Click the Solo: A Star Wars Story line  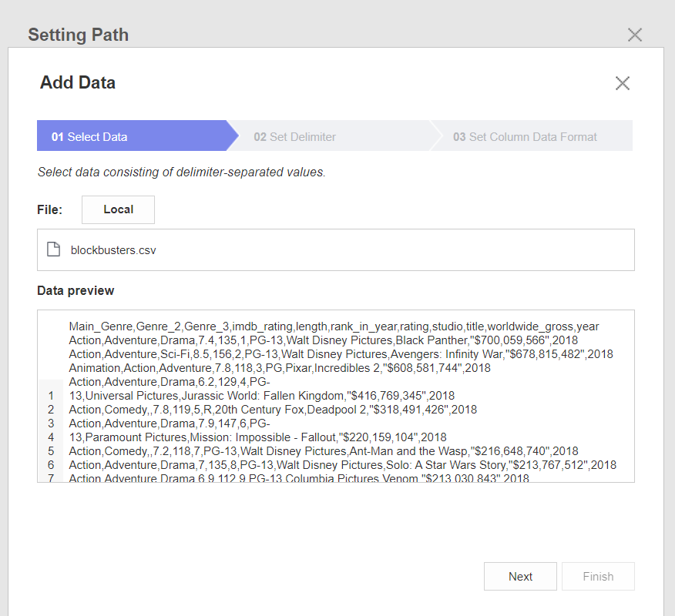[x=343, y=465]
